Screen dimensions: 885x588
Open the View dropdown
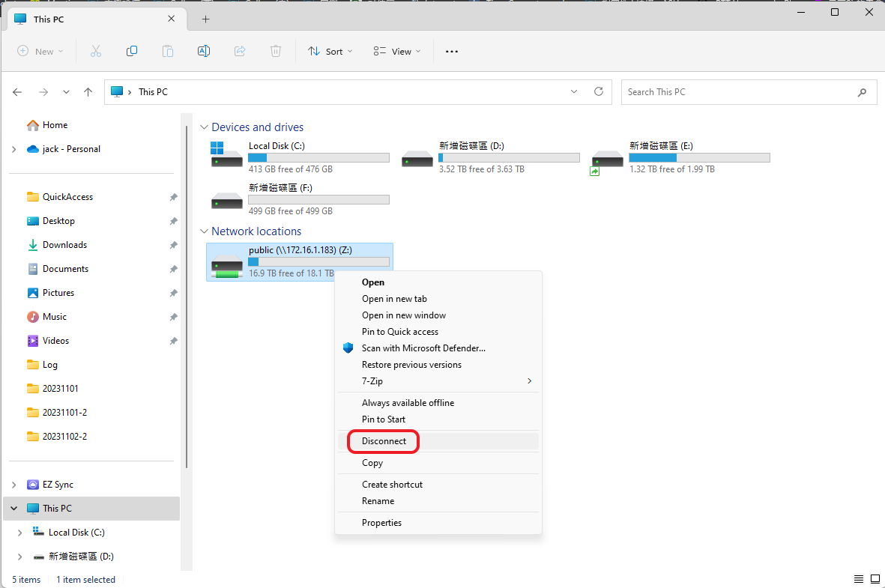point(397,52)
